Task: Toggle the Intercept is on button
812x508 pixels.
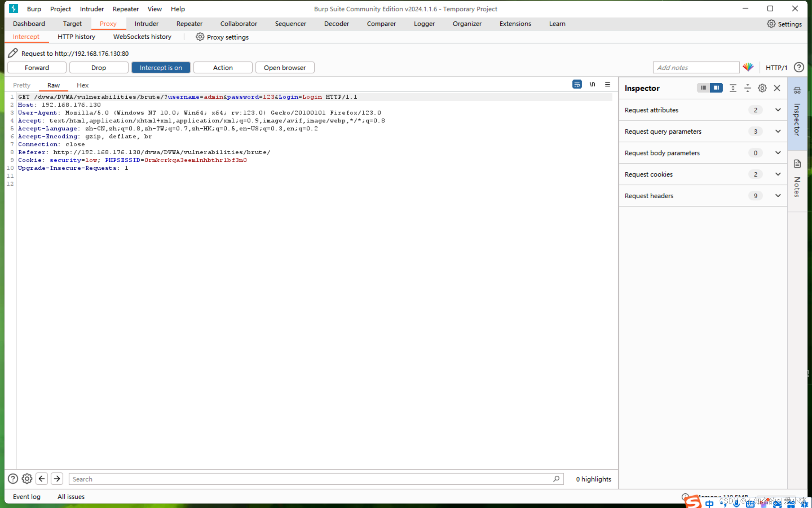Action: tap(161, 68)
